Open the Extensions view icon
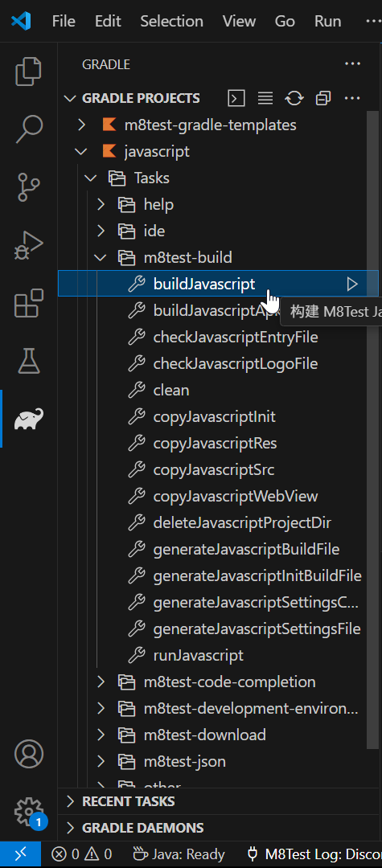Image resolution: width=382 pixels, height=868 pixels. pos(28,303)
